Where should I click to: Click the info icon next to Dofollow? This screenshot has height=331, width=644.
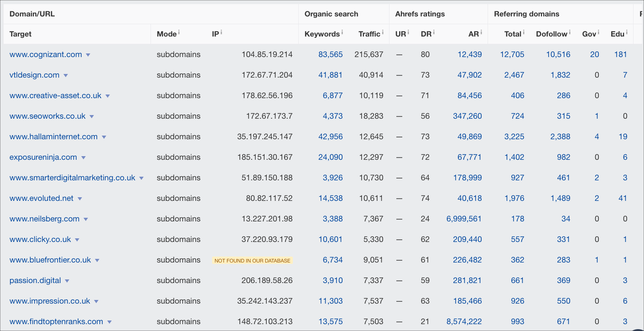click(570, 32)
